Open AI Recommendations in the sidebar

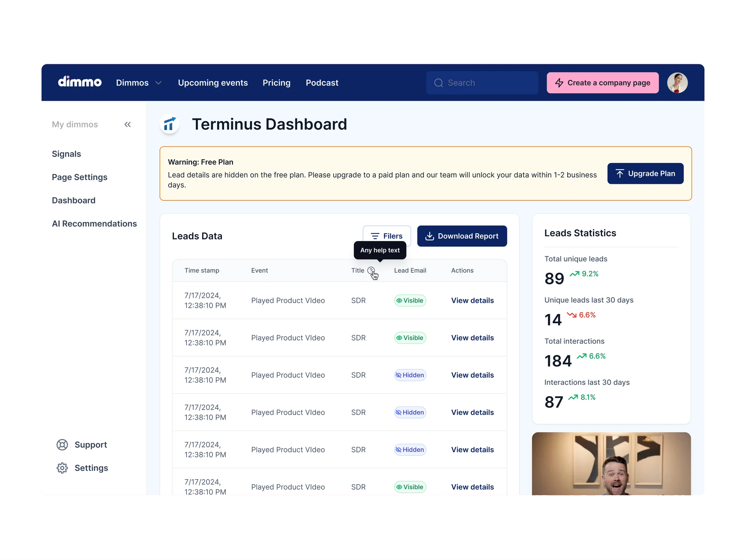pos(95,224)
